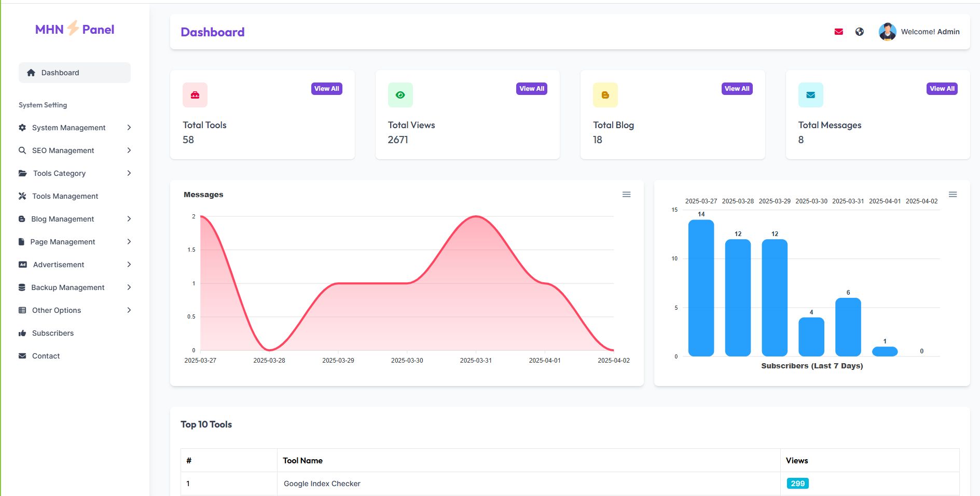Click the 2025-04-01 subscribers bar labeled 1
Image resolution: width=980 pixels, height=496 pixels.
click(885, 351)
